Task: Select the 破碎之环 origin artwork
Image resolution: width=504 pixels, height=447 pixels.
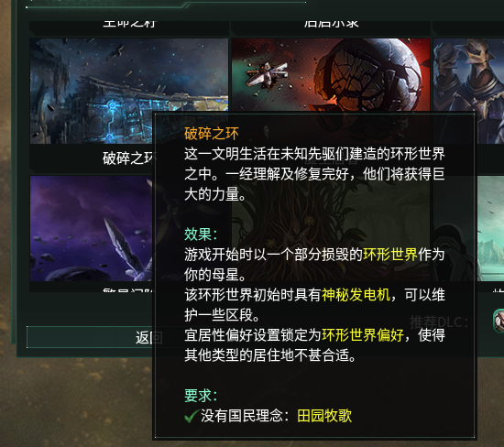Action: [x=129, y=91]
